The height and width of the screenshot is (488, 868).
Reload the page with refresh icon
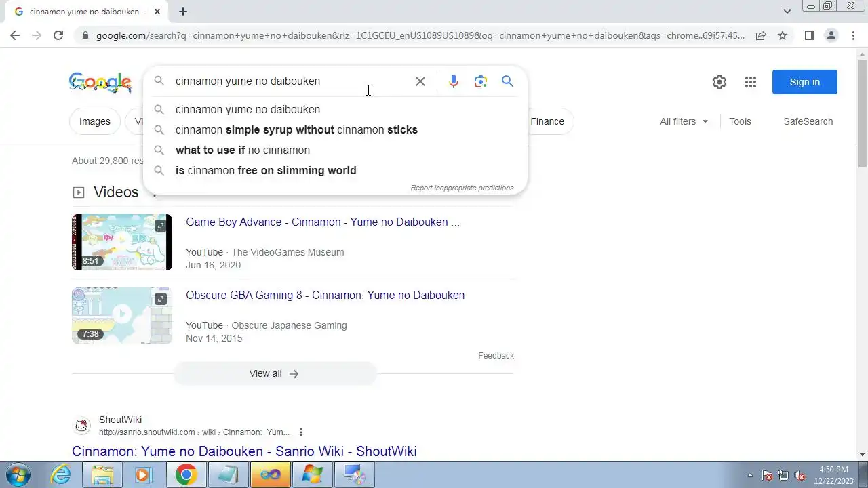pos(58,35)
